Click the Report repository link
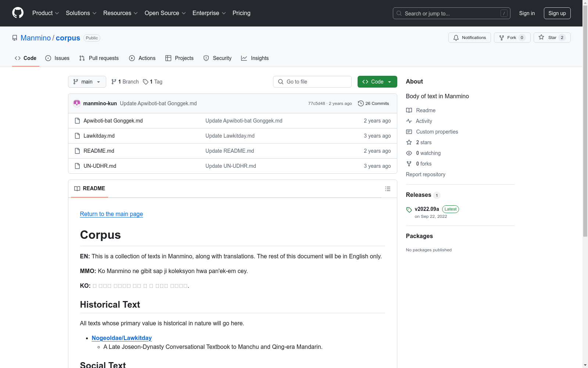This screenshot has width=588, height=368. point(426,174)
